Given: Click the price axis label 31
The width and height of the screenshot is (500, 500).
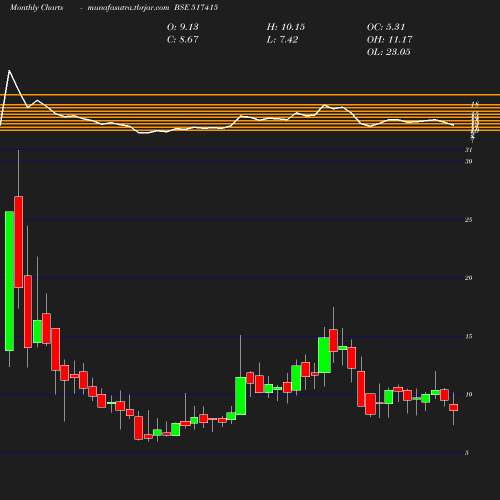Looking at the screenshot, I should (469, 150).
